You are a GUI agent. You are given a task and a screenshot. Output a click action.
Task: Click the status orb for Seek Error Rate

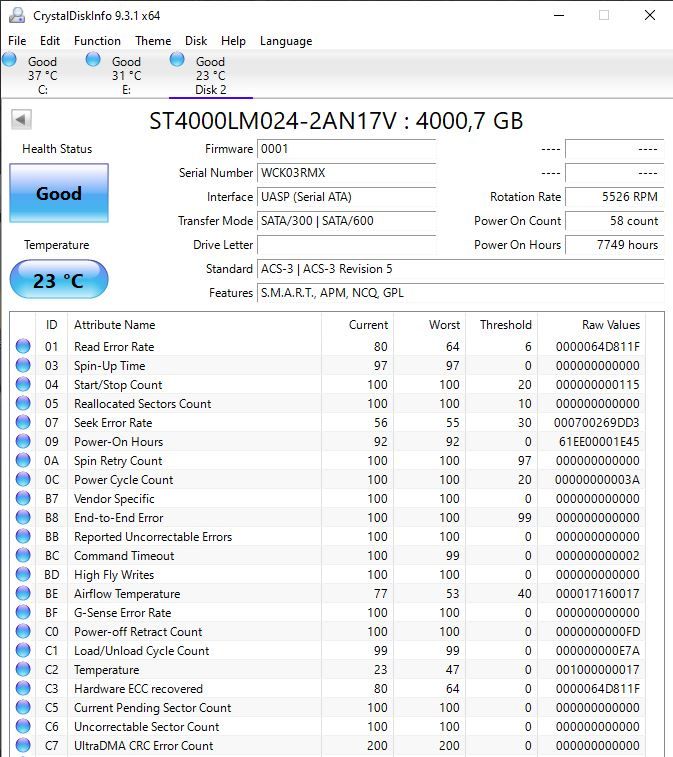tap(23, 422)
